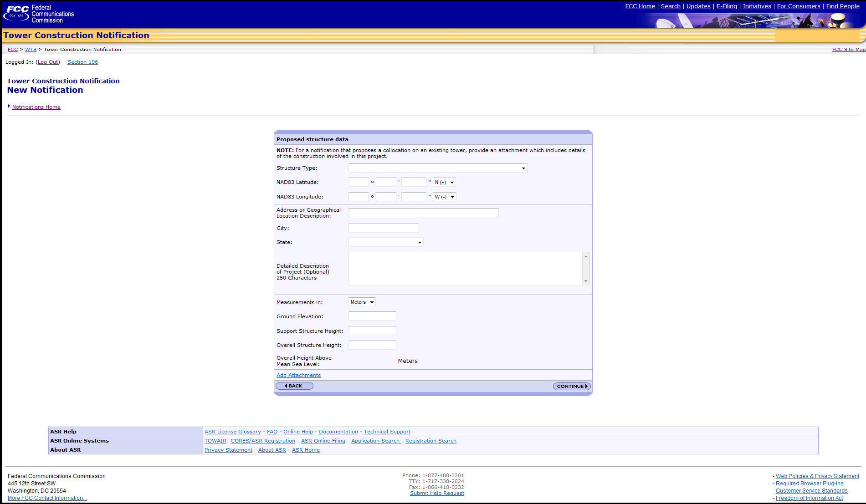Click the WTB breadcrumb link
Image resolution: width=866 pixels, height=504 pixels.
[31, 49]
